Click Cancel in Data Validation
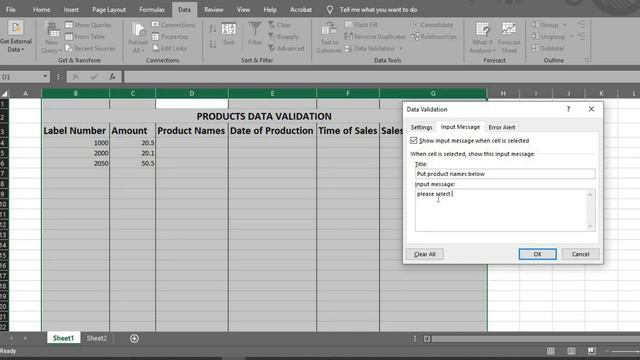This screenshot has width=640, height=360. pyautogui.click(x=580, y=254)
